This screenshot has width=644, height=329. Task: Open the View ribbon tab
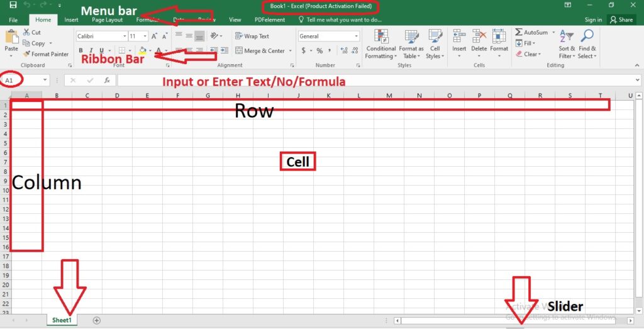pyautogui.click(x=235, y=20)
